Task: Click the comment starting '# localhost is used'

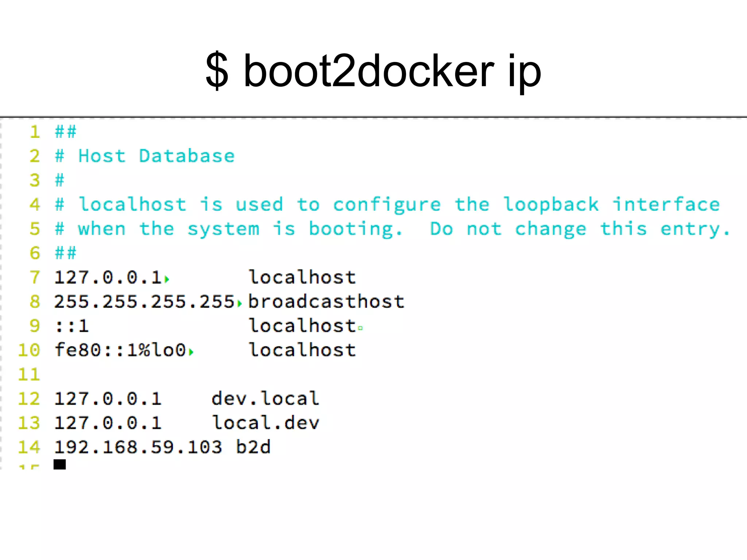Action: [388, 205]
